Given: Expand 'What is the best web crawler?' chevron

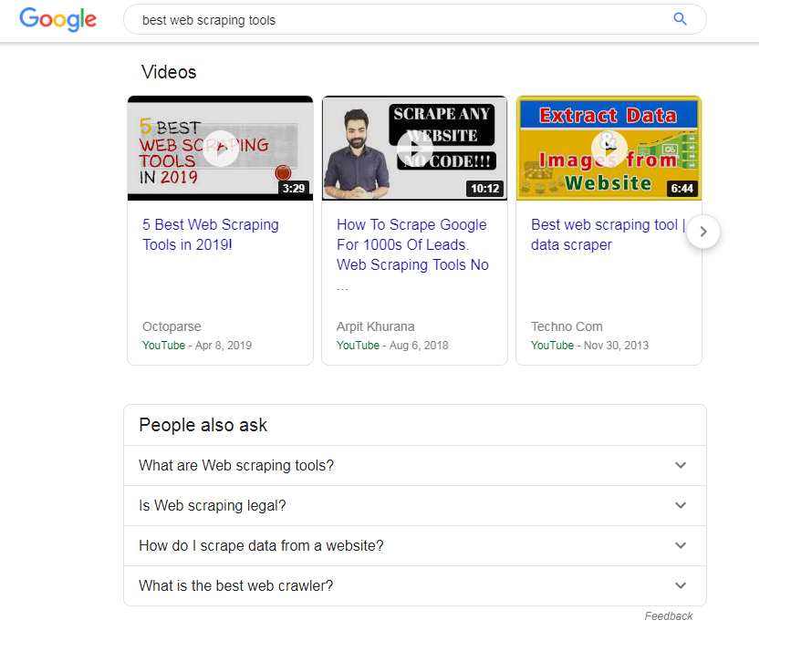Looking at the screenshot, I should point(680,585).
